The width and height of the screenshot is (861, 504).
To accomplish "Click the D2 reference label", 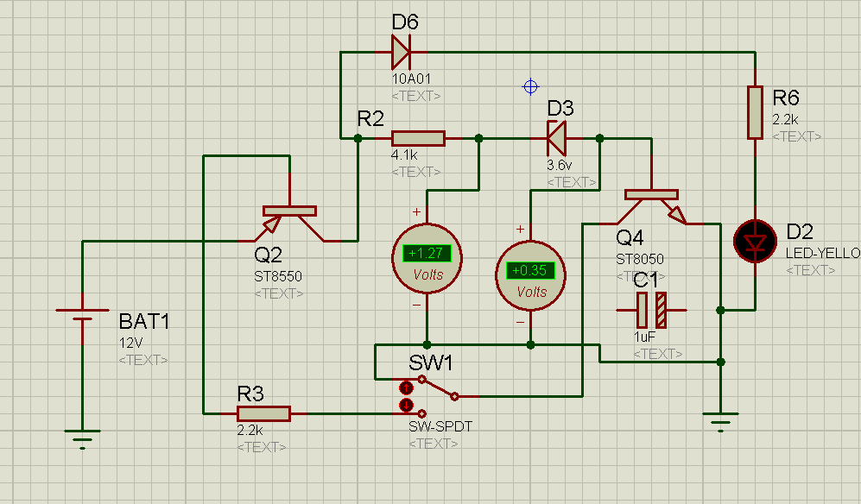I will tap(800, 231).
